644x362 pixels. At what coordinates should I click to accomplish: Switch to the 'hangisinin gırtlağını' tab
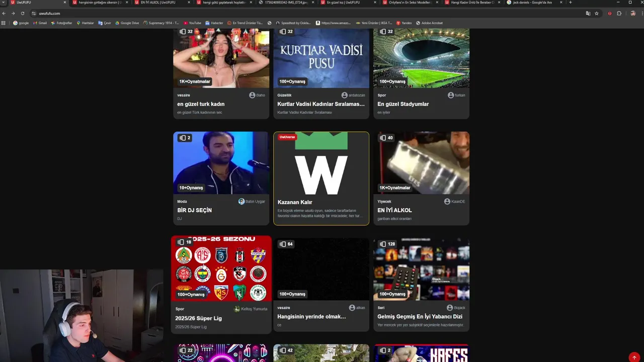[x=100, y=3]
